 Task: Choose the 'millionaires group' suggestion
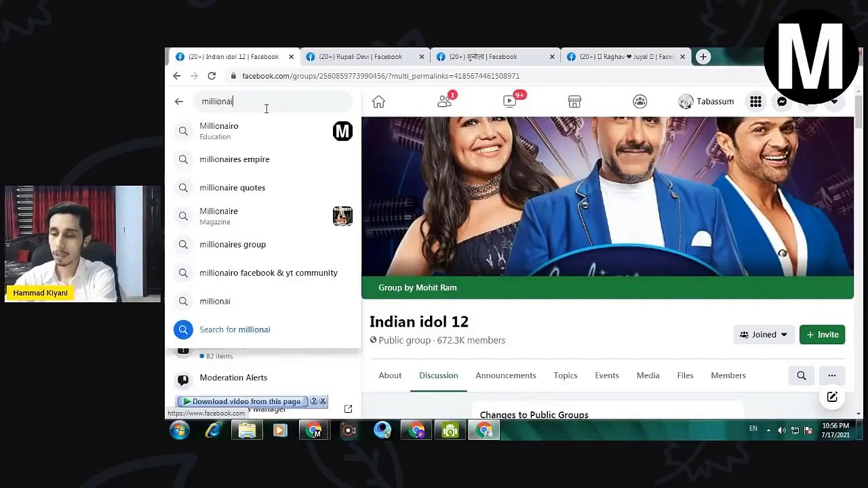tap(263, 245)
